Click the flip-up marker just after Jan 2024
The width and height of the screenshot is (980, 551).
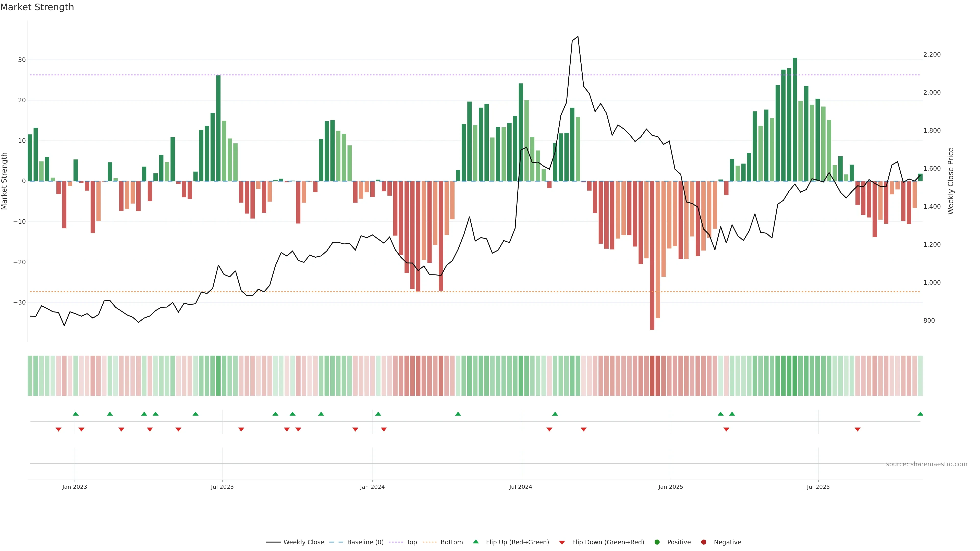coord(378,414)
